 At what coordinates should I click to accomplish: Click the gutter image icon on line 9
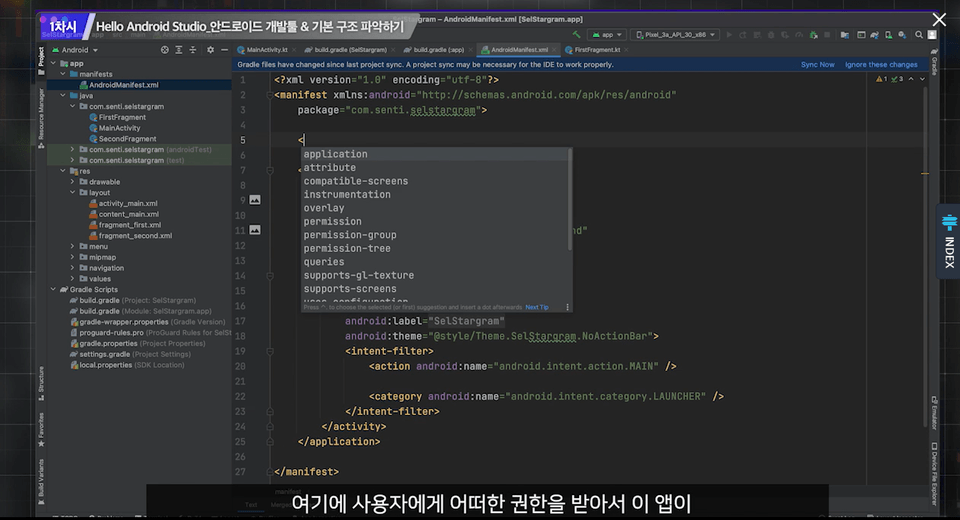click(255, 200)
